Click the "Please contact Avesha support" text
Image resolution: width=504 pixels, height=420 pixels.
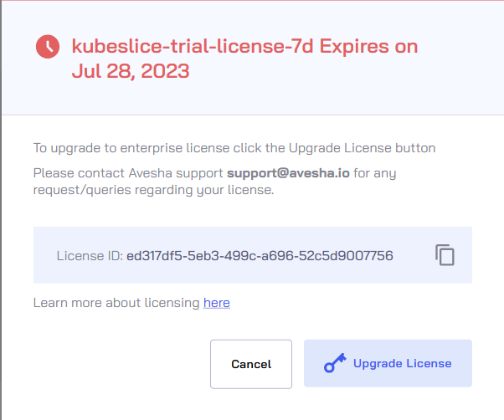(128, 173)
